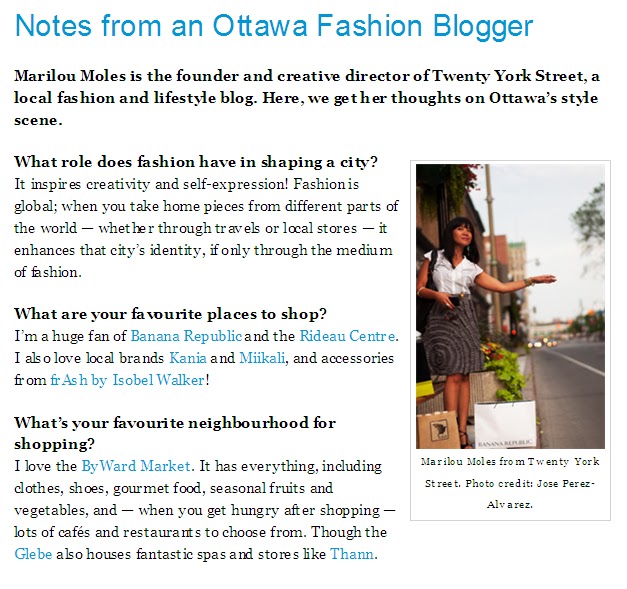Click the 'favourite neighbourhood for shopping' heading

[x=175, y=433]
